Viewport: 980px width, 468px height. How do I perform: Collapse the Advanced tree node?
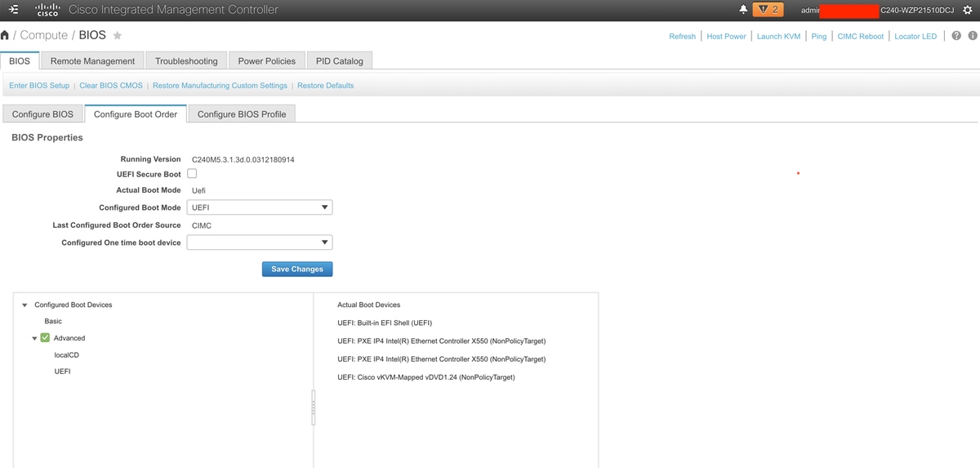34,338
